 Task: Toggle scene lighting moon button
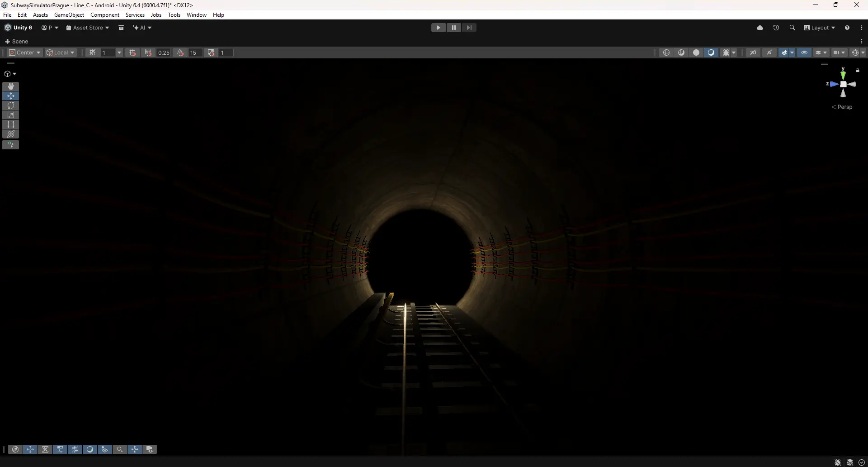click(x=711, y=52)
